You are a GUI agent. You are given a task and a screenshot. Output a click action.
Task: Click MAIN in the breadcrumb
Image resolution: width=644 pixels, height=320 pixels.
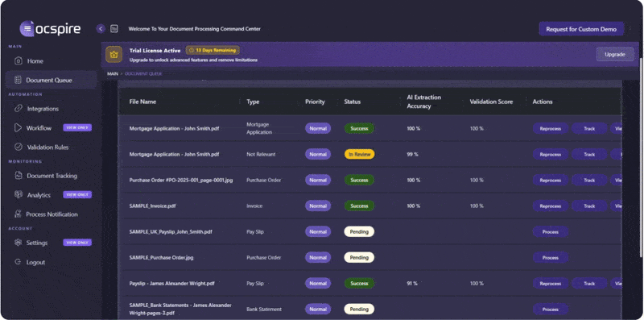pyautogui.click(x=113, y=74)
